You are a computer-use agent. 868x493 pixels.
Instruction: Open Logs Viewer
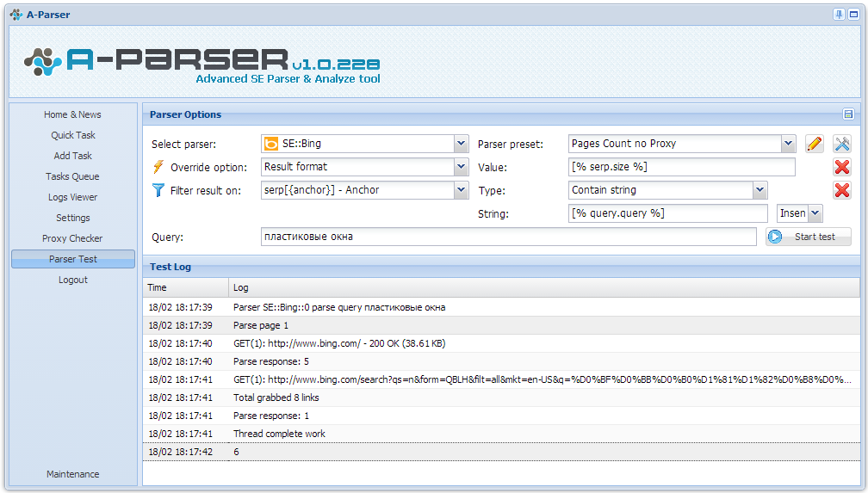click(72, 197)
